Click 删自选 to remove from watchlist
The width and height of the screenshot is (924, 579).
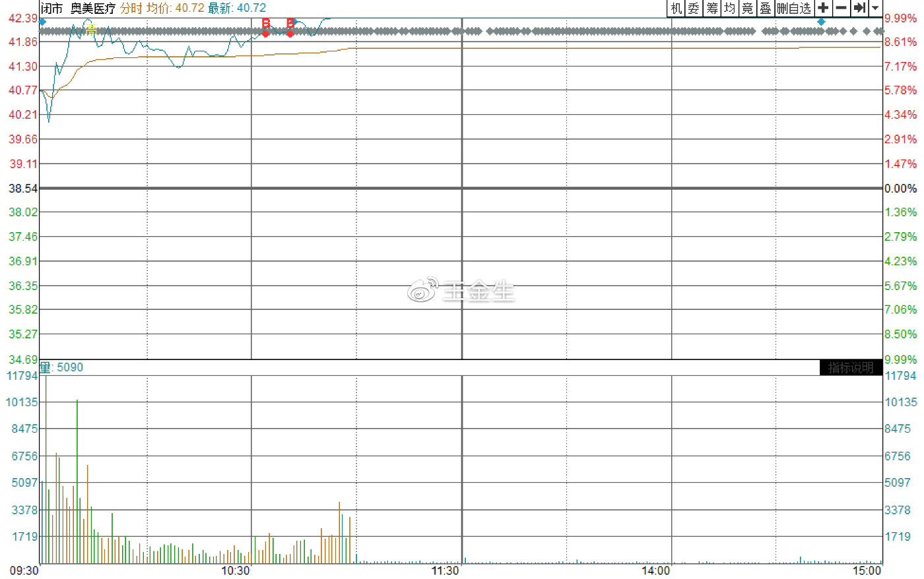(x=794, y=8)
